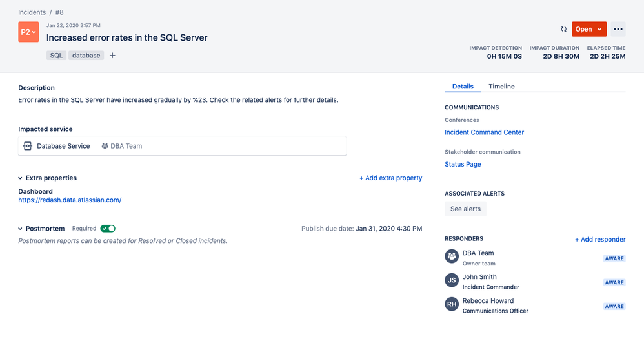
Task: Click the See alerts button
Action: coord(465,209)
